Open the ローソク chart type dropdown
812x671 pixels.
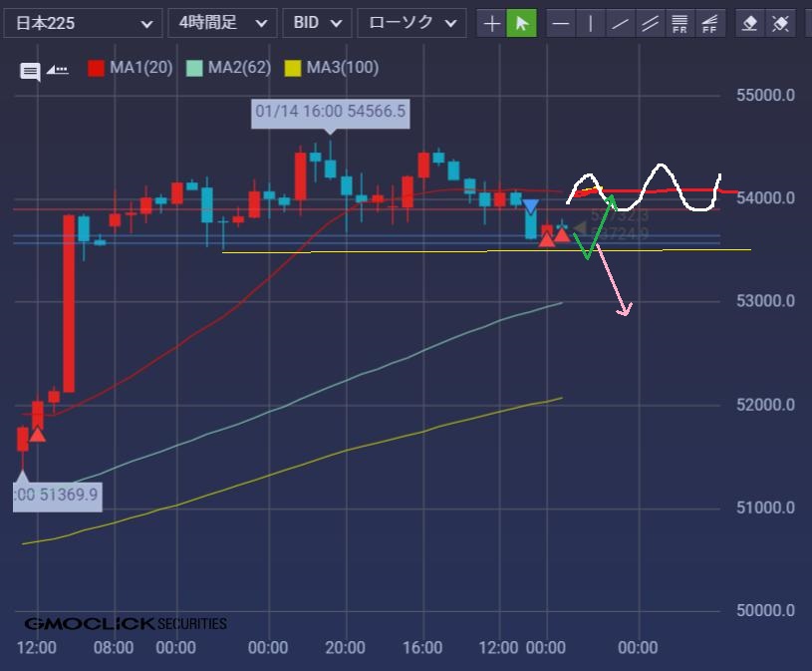tap(411, 23)
